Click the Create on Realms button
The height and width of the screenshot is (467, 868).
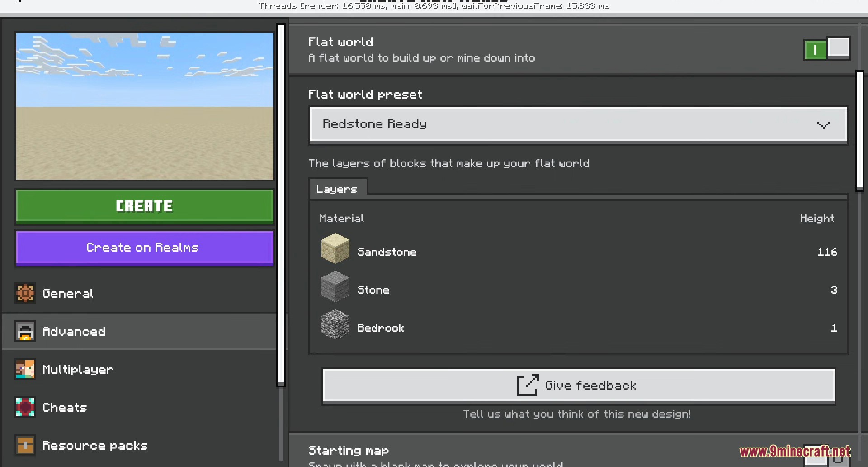(145, 248)
